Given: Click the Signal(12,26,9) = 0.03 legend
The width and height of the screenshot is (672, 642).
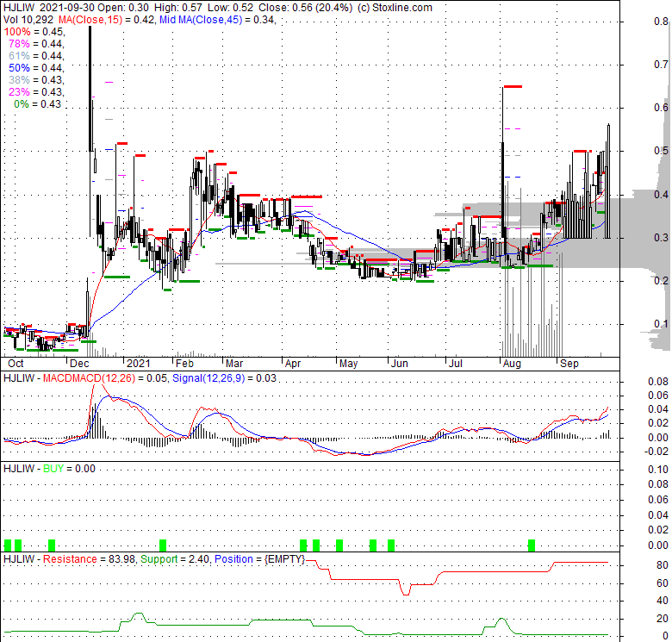Looking at the screenshot, I should pos(224,378).
